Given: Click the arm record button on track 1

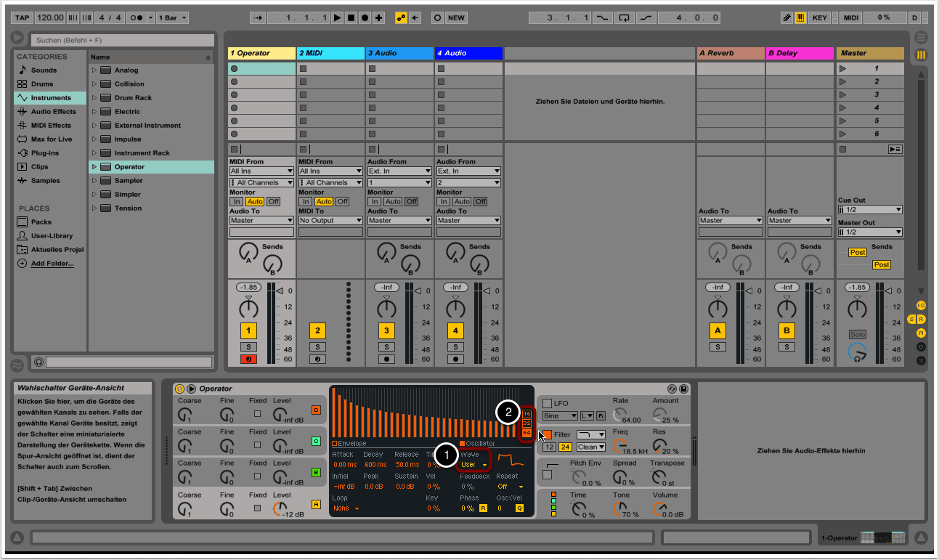Looking at the screenshot, I should click(x=248, y=359).
